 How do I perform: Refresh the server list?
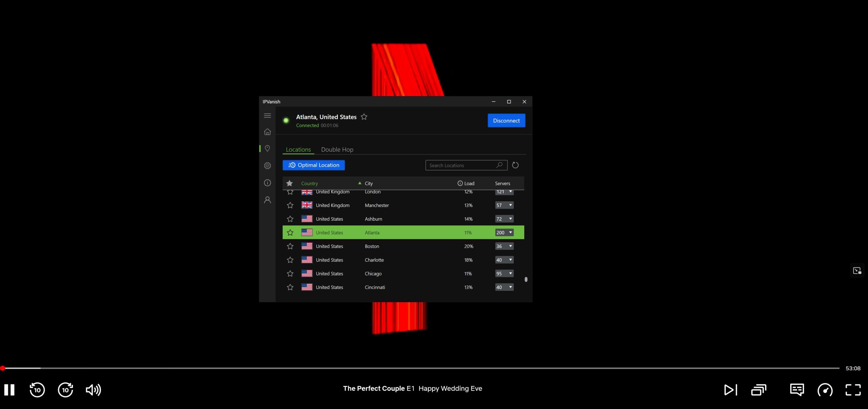point(515,165)
